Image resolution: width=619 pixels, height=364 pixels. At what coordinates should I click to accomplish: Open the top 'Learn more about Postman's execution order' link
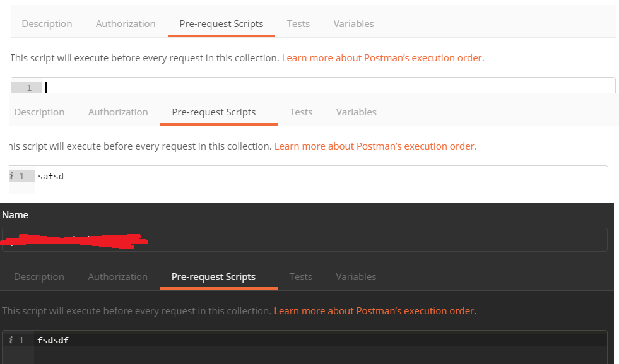(382, 57)
